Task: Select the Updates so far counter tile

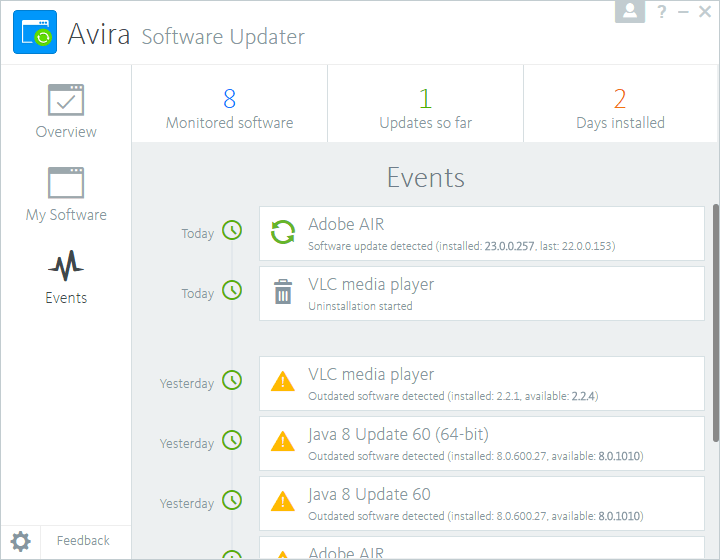Action: pos(426,104)
